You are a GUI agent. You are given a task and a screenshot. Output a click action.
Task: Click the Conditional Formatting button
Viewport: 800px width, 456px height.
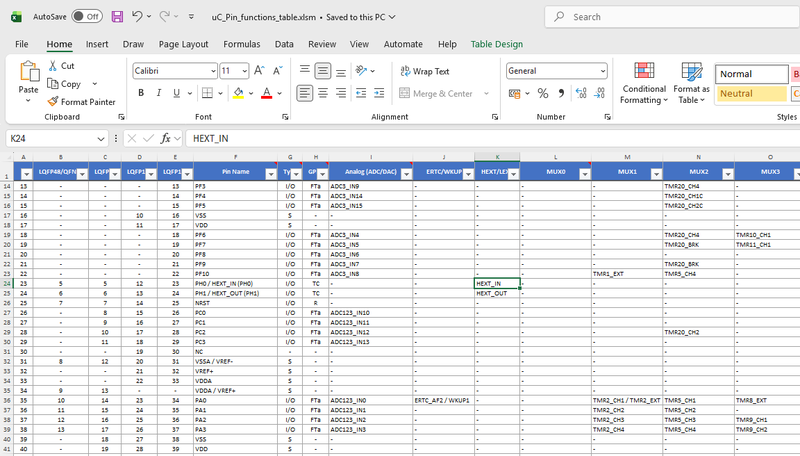(644, 83)
